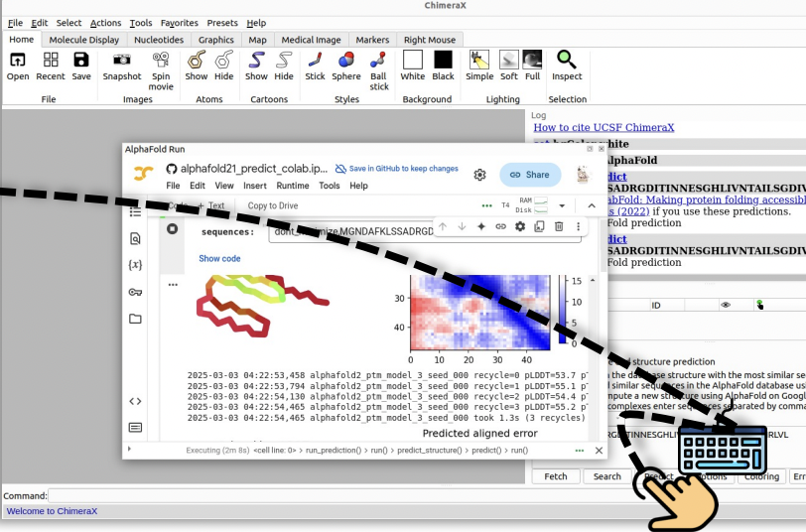Close the Colab status bar
Viewport: 806px width, 532px height.
(599, 451)
